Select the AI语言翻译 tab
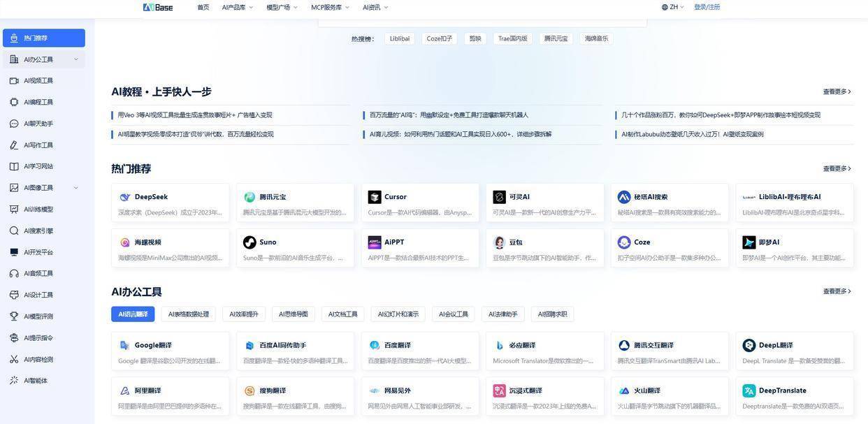This screenshot has width=868, height=424. (x=133, y=314)
